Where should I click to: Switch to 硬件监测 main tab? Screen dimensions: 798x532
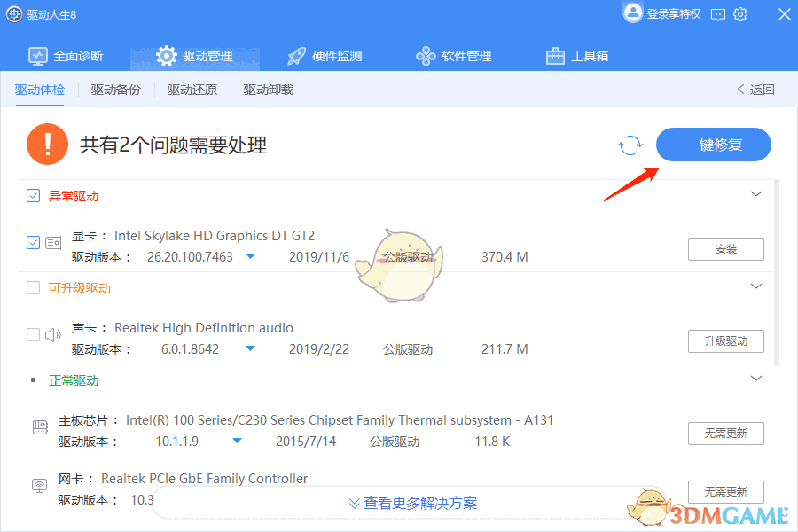coord(325,56)
